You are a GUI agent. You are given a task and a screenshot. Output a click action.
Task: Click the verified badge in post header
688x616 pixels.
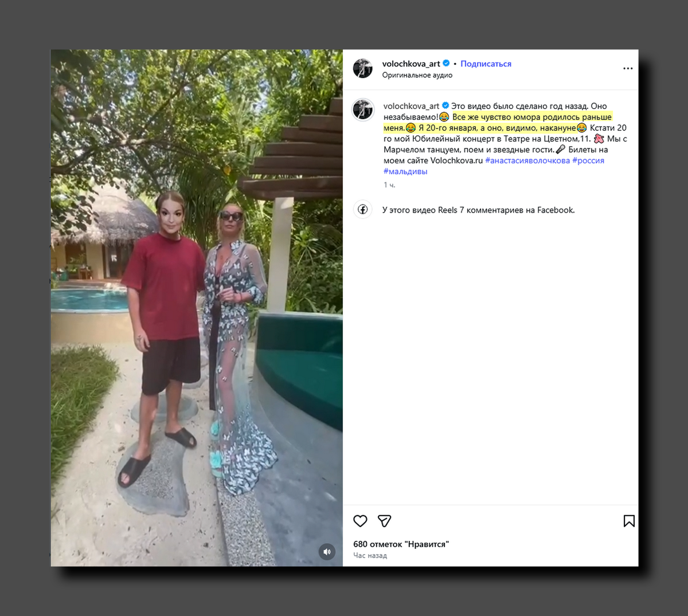pos(447,64)
